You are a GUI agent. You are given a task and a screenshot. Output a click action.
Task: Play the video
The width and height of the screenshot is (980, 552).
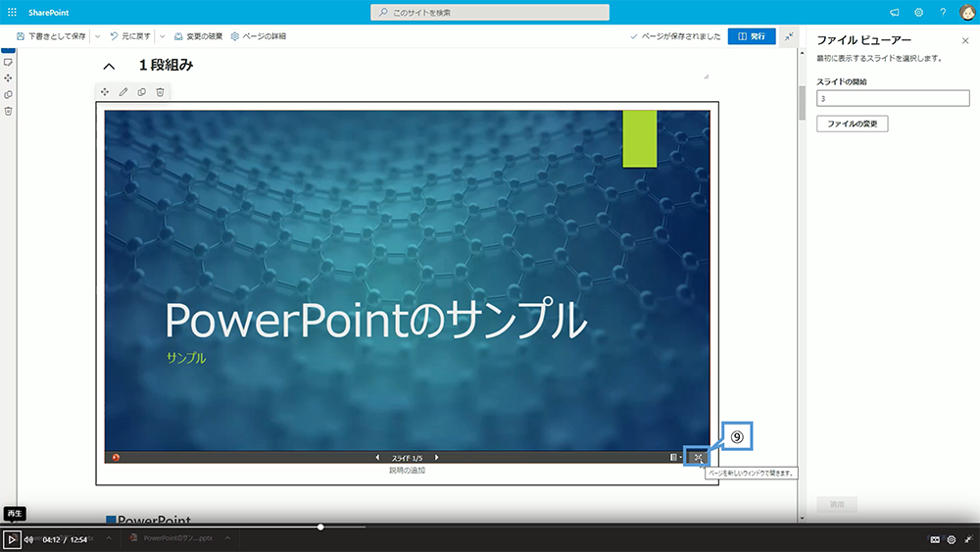pyautogui.click(x=12, y=539)
